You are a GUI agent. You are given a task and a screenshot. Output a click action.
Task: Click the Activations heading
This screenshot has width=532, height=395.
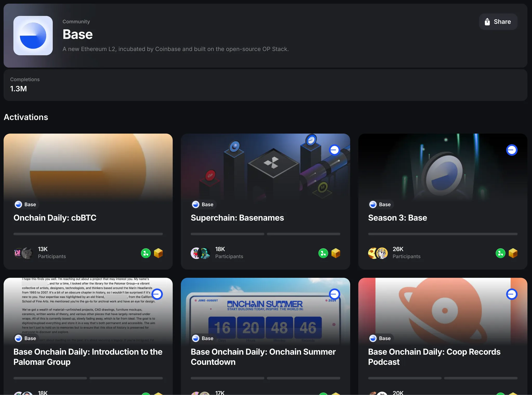pos(26,117)
